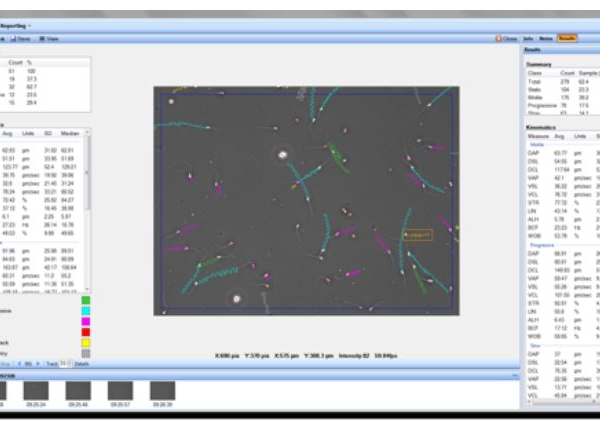Click the red class color swatch
This screenshot has height=429, width=600.
(x=86, y=332)
